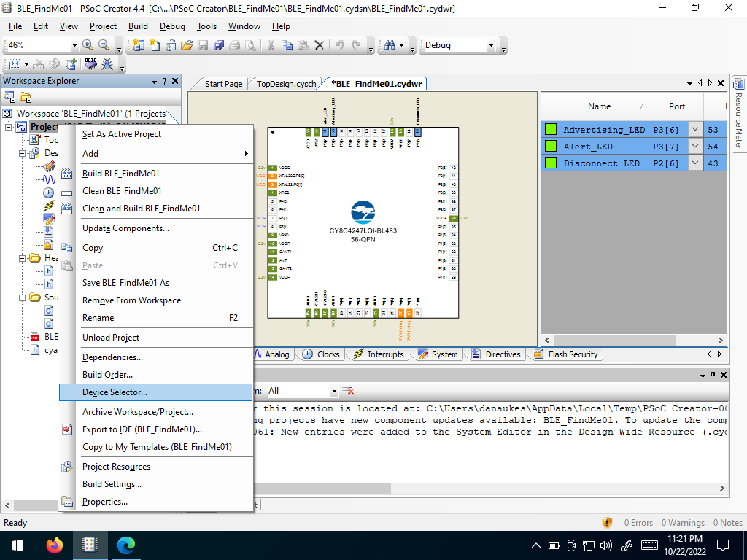
Task: Switch to the TopDesign.cysch tab
Action: coord(286,84)
